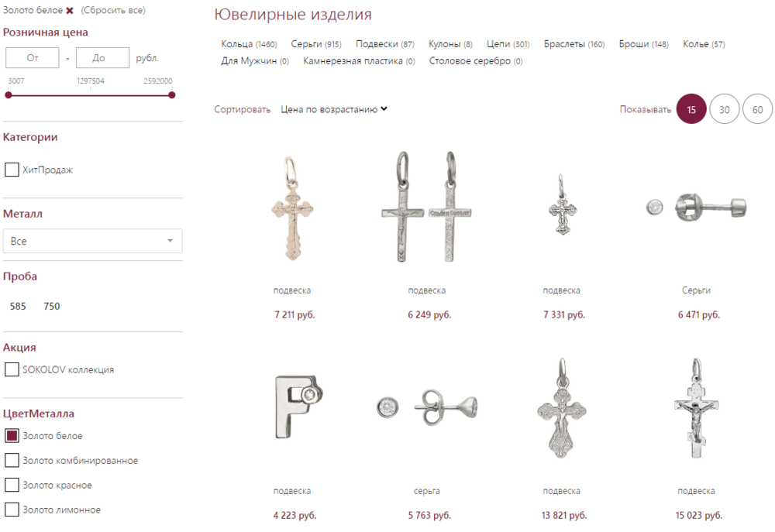
Task: Open the ornate cross pendant for 13 821 руб.
Action: [561, 408]
